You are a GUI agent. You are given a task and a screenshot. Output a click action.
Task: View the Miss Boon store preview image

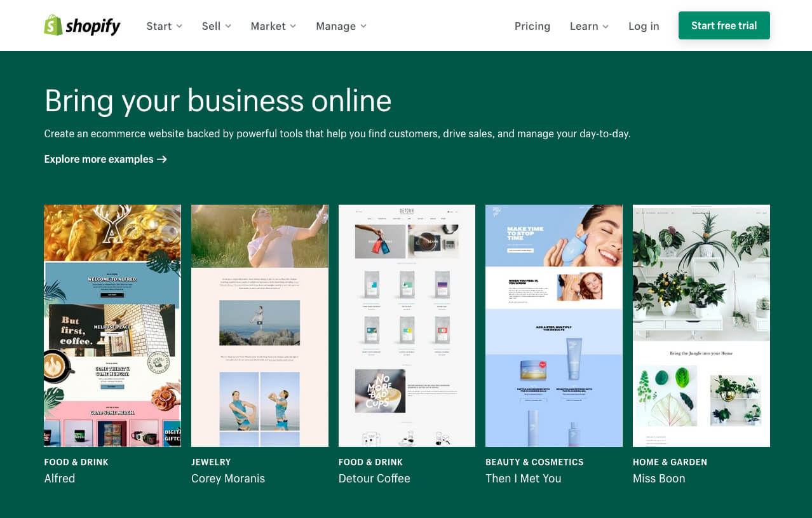pos(701,325)
